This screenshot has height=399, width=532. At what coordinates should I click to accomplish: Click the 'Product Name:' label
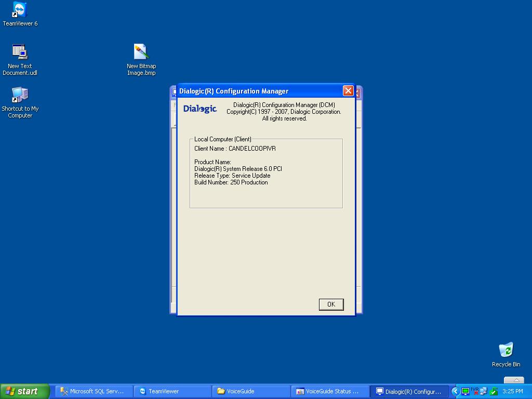click(x=212, y=162)
